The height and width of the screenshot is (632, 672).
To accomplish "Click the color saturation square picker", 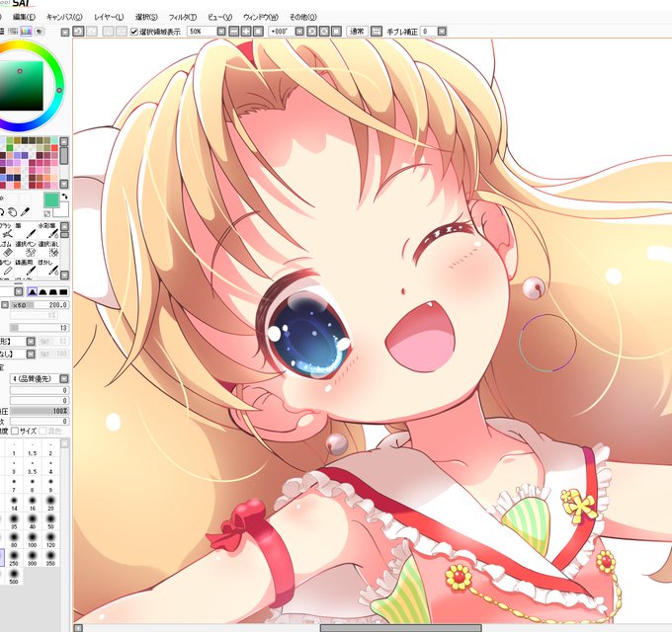I will 21,86.
